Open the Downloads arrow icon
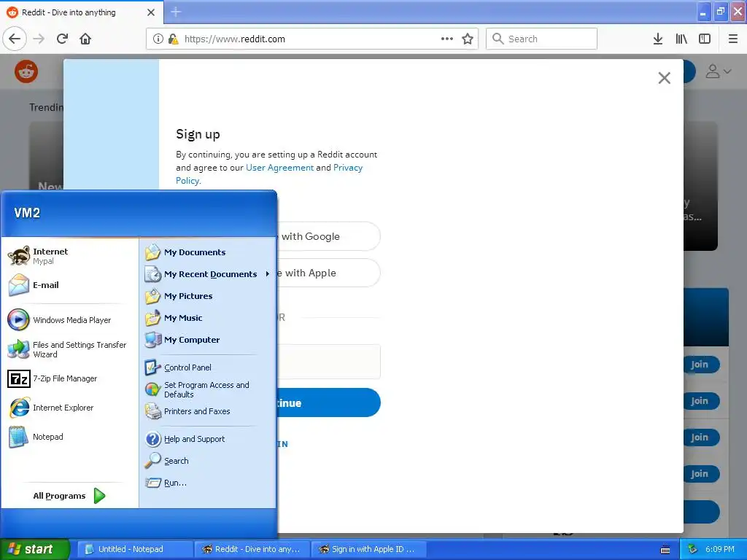This screenshot has height=560, width=747. [x=658, y=39]
